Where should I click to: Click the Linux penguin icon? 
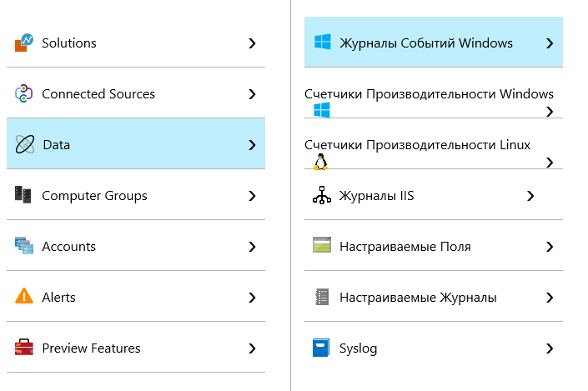(x=320, y=162)
